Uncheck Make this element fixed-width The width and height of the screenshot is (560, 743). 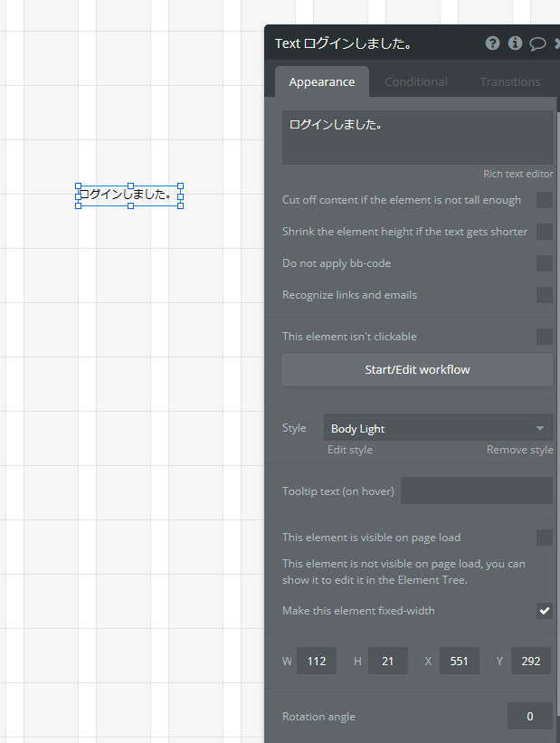tap(545, 611)
